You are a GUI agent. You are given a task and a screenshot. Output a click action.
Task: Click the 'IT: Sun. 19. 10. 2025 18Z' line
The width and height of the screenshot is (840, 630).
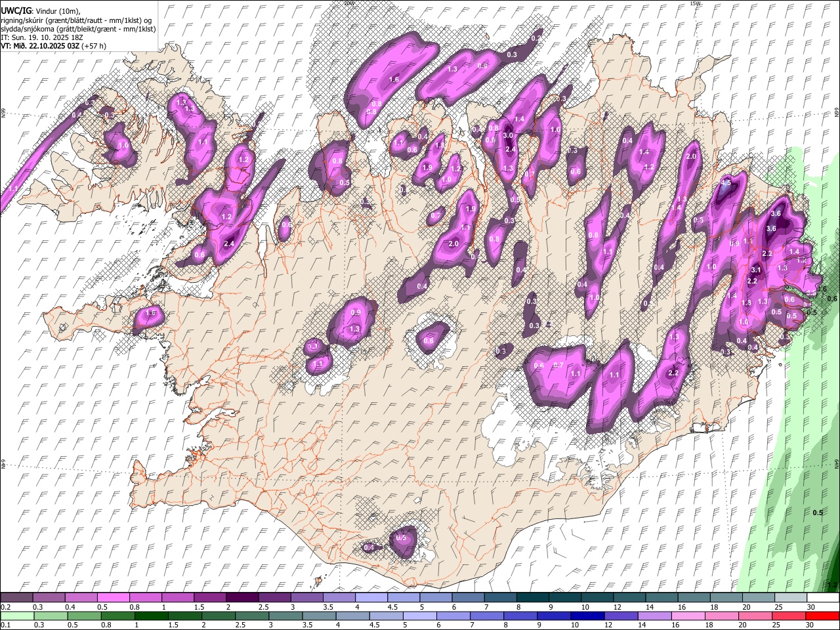point(42,37)
